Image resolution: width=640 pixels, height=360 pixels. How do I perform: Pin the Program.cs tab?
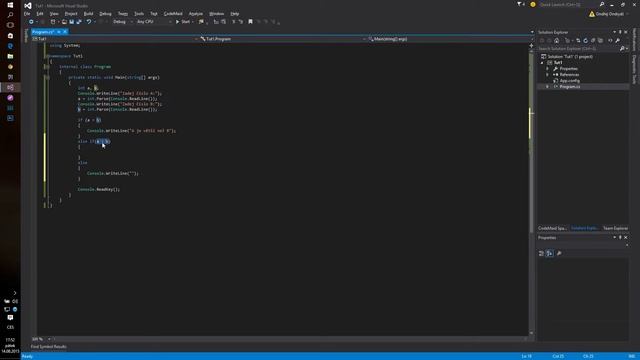(59, 32)
